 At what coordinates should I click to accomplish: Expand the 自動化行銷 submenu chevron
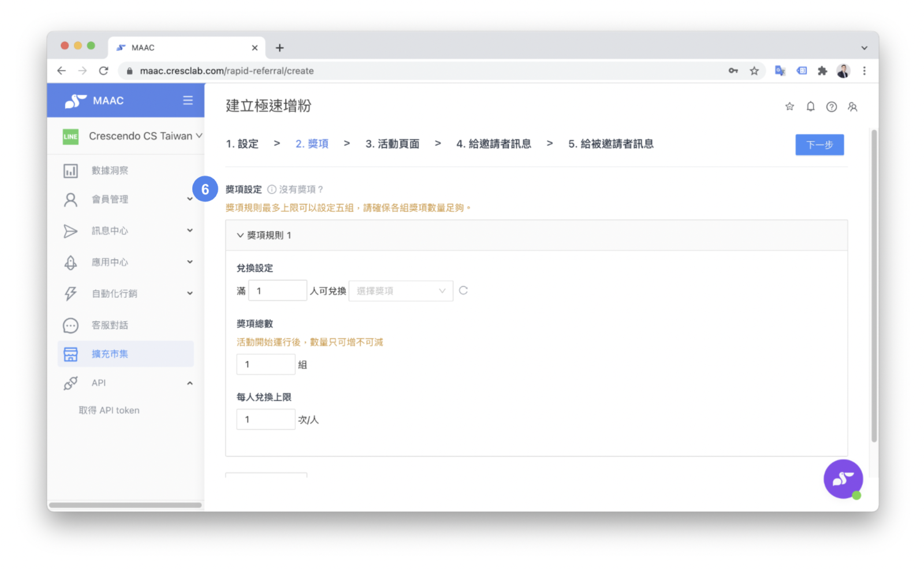[190, 293]
